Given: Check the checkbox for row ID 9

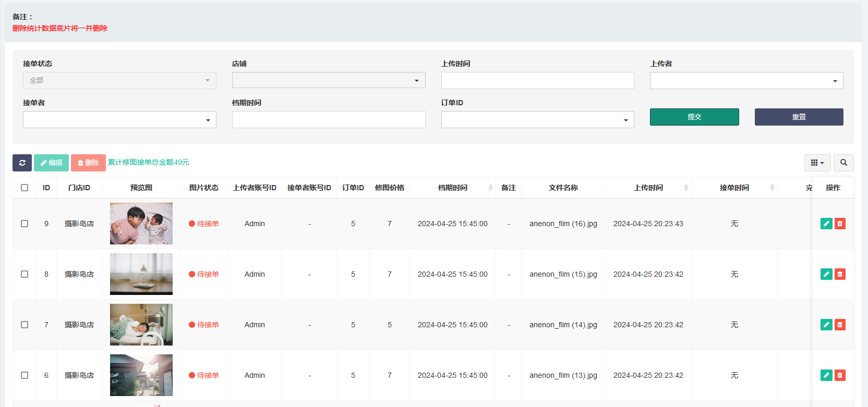Looking at the screenshot, I should 25,224.
